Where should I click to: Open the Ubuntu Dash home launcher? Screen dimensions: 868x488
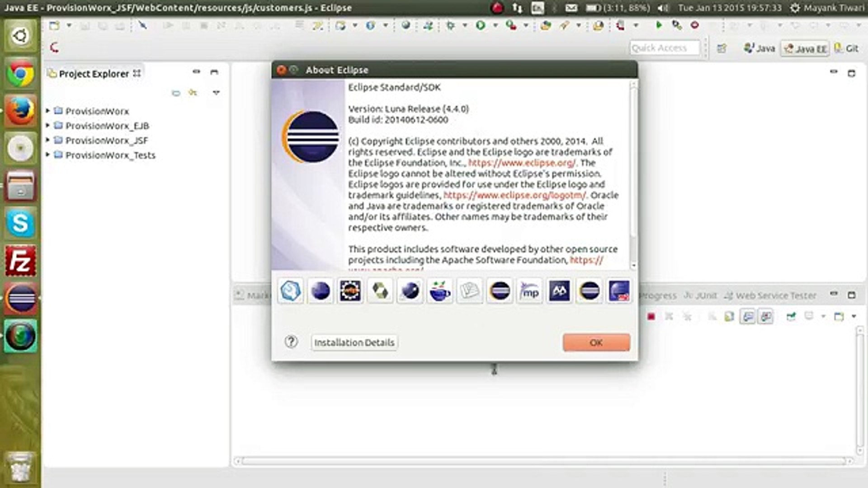[20, 35]
